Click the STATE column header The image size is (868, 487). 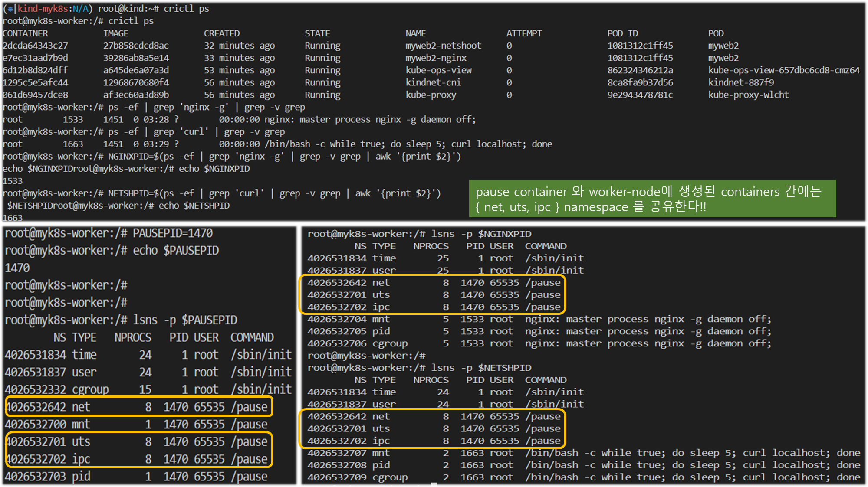(317, 33)
